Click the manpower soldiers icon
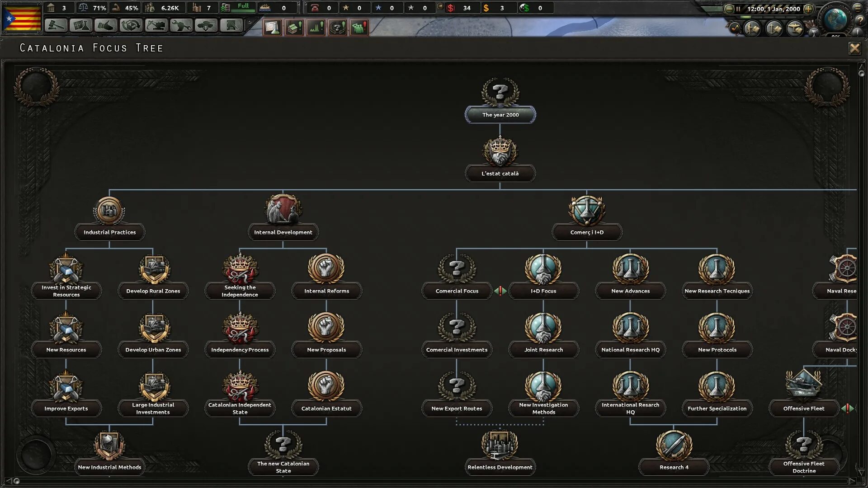868x488 pixels. click(150, 8)
